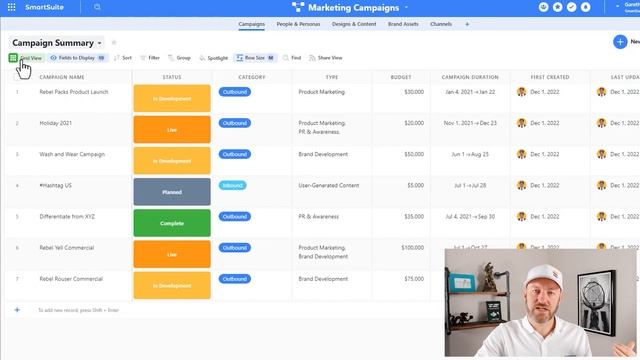This screenshot has width=640, height=360.
Task: Click First Created avatar for Rebel Packs row
Action: (522, 92)
